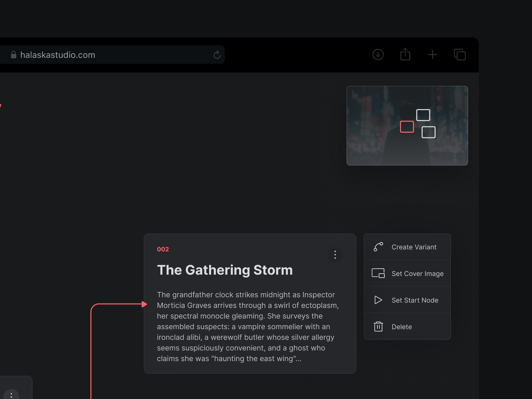Choose Create Variant from the context menu
Image resolution: width=532 pixels, height=399 pixels.
click(x=407, y=247)
